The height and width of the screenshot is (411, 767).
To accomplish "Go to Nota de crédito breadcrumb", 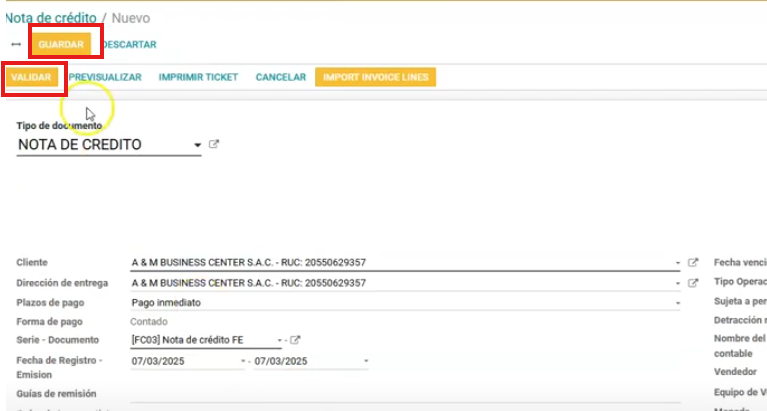I will (50, 18).
